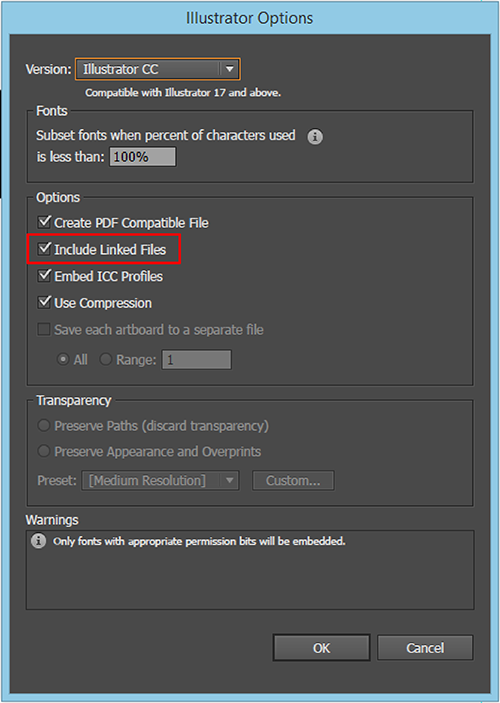
Task: Open the Custom transparency settings button
Action: (x=293, y=481)
